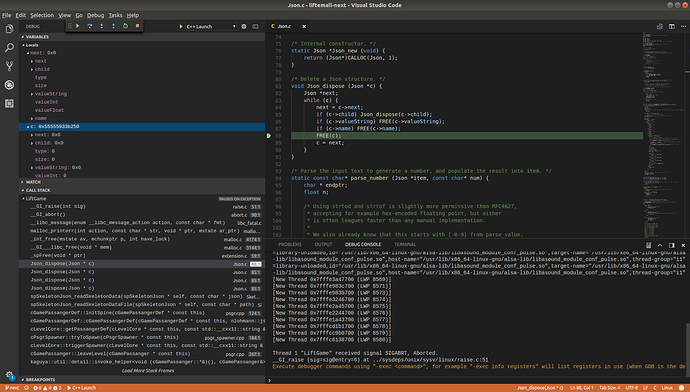Maximize the bottom panel with the chevron
The width and height of the screenshot is (690, 392).
point(660,245)
